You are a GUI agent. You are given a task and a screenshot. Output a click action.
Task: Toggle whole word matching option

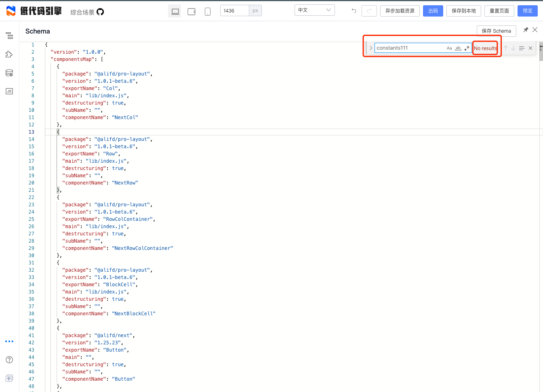point(458,48)
